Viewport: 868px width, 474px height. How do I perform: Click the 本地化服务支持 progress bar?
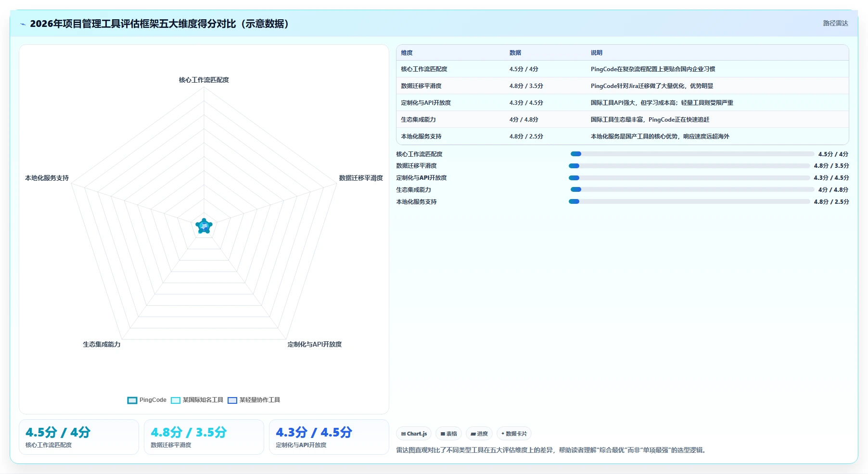click(689, 201)
